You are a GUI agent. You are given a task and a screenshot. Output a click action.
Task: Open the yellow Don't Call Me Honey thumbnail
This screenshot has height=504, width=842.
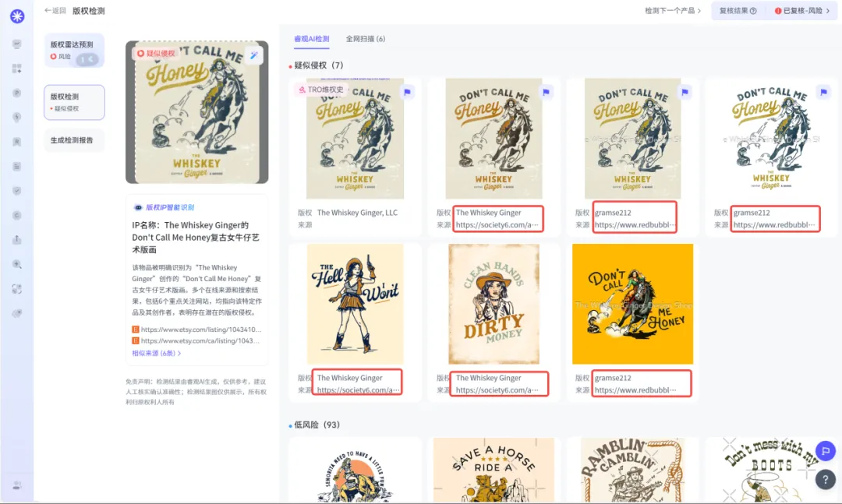click(x=632, y=305)
